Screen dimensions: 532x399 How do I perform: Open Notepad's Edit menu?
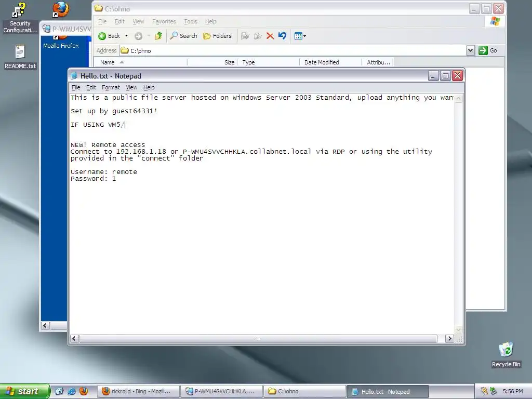pyautogui.click(x=91, y=87)
